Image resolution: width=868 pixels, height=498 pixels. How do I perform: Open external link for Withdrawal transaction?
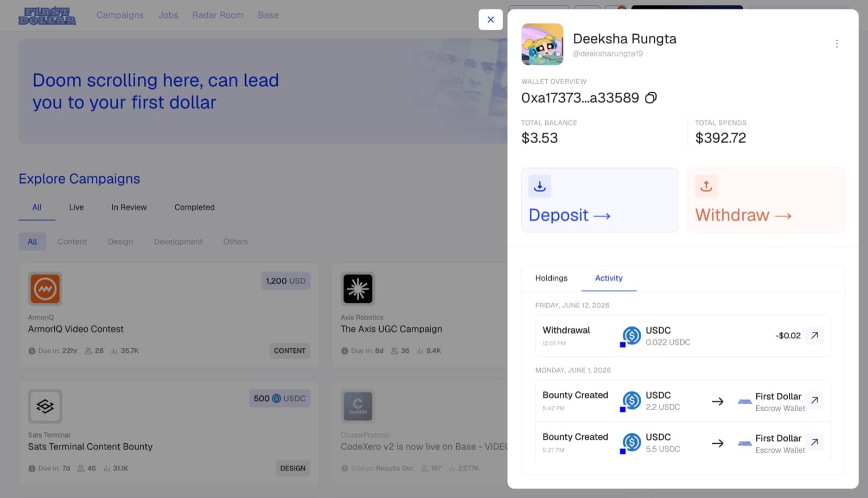pyautogui.click(x=814, y=335)
